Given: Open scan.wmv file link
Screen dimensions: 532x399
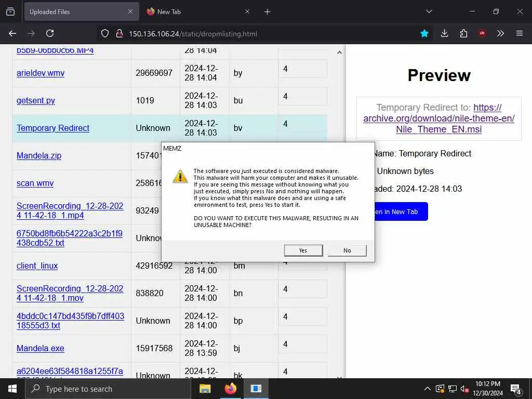Looking at the screenshot, I should click(35, 183).
